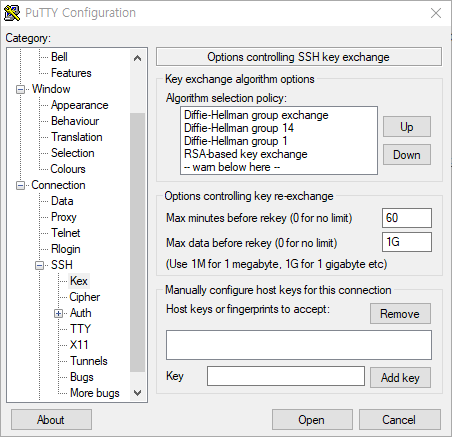The height and width of the screenshot is (437, 452).
Task: Click max minutes before rekey field
Action: point(407,218)
